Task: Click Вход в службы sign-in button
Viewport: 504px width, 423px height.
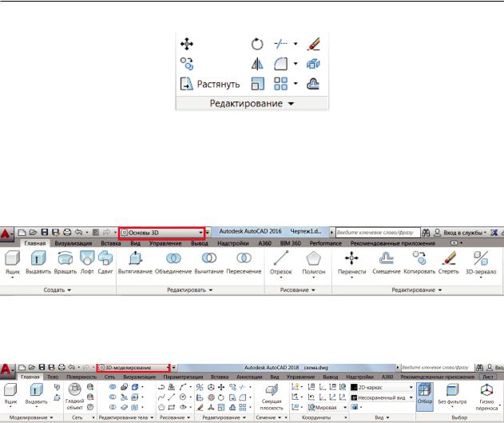Action: click(460, 233)
